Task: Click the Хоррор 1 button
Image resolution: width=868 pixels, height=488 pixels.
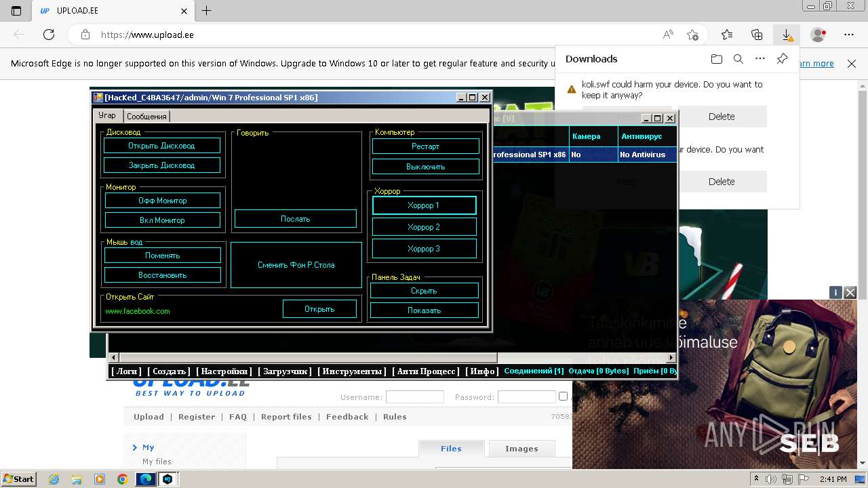Action: (x=425, y=205)
